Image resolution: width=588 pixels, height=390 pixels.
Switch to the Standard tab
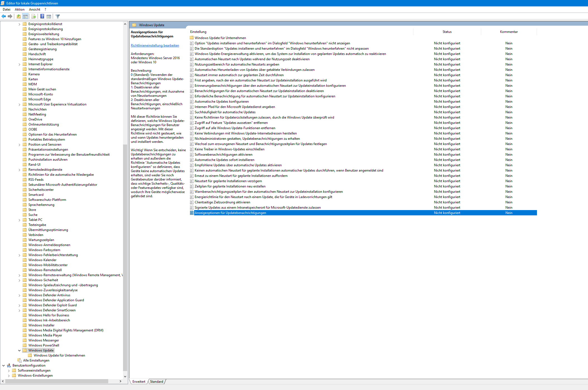coord(156,382)
